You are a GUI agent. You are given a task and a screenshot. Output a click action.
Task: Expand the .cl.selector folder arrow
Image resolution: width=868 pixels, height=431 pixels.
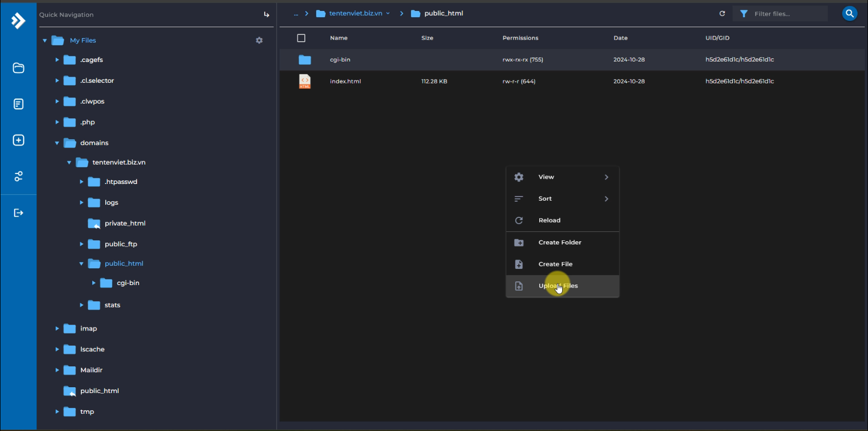[x=57, y=81]
